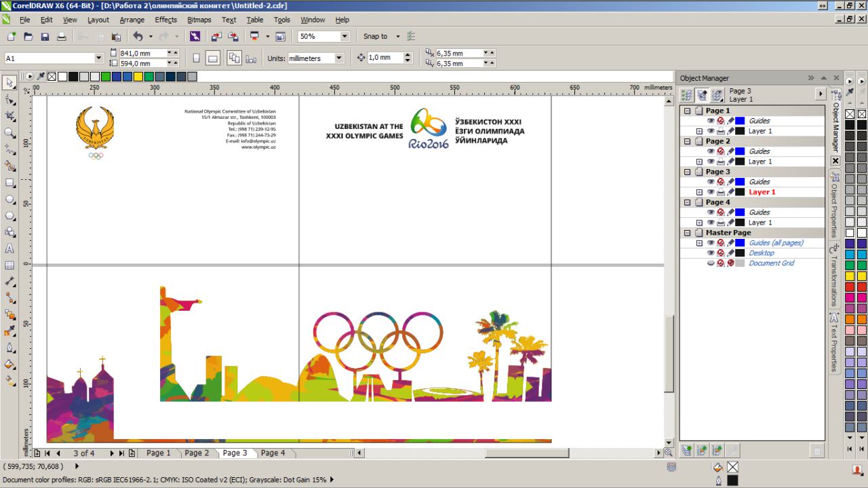Select the Zoom tool in the toolbox

pyautogui.click(x=10, y=133)
